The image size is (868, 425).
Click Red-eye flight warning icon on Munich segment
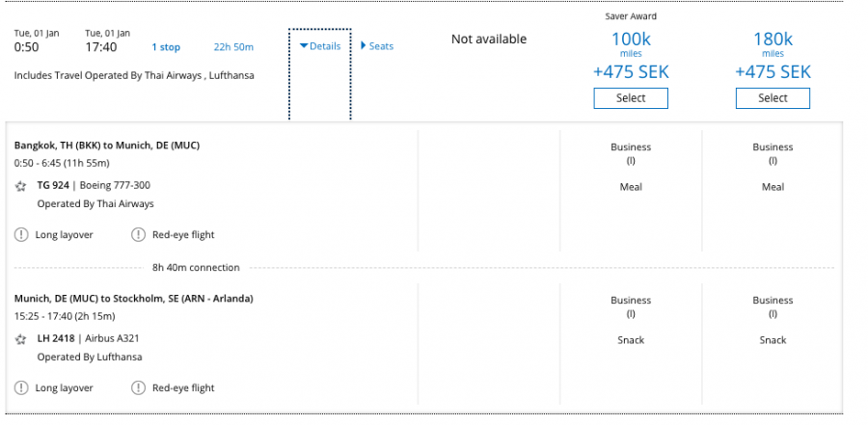pos(137,387)
